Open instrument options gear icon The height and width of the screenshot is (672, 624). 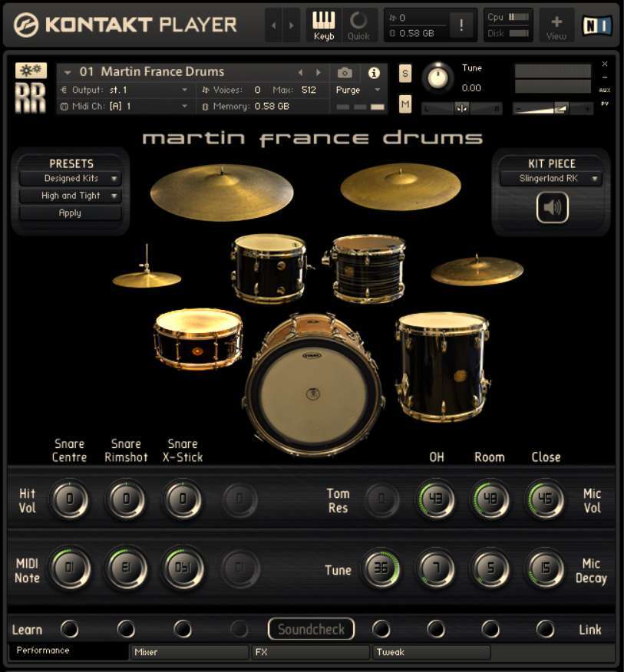click(x=31, y=71)
